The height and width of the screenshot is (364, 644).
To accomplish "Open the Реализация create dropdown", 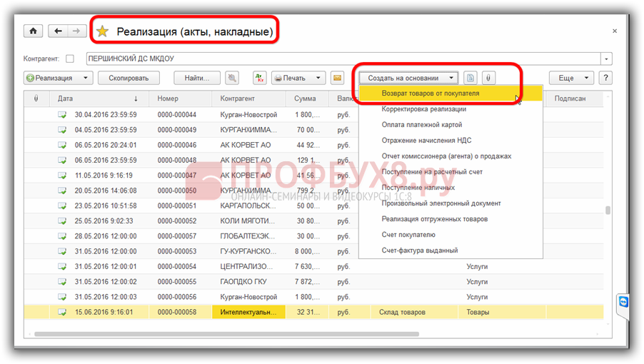I will click(58, 78).
